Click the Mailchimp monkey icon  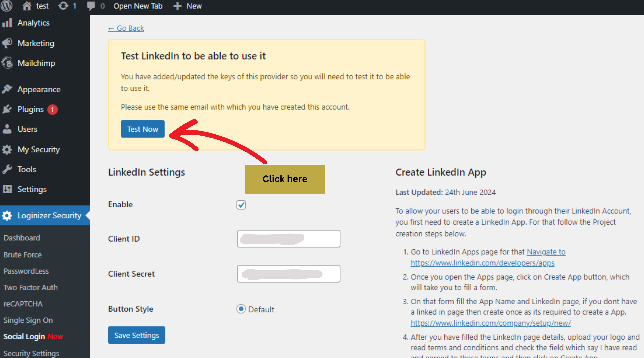pos(7,63)
